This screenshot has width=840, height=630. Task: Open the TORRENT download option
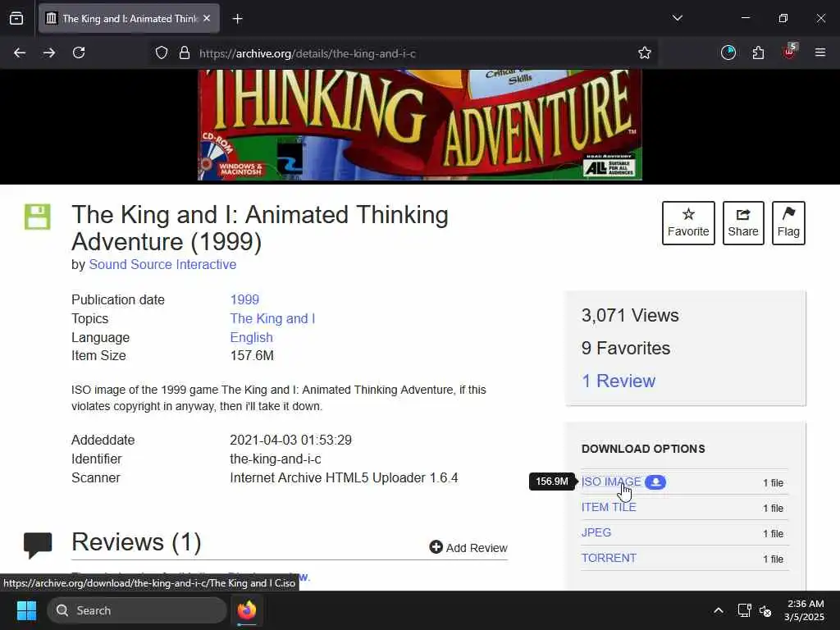(x=609, y=558)
